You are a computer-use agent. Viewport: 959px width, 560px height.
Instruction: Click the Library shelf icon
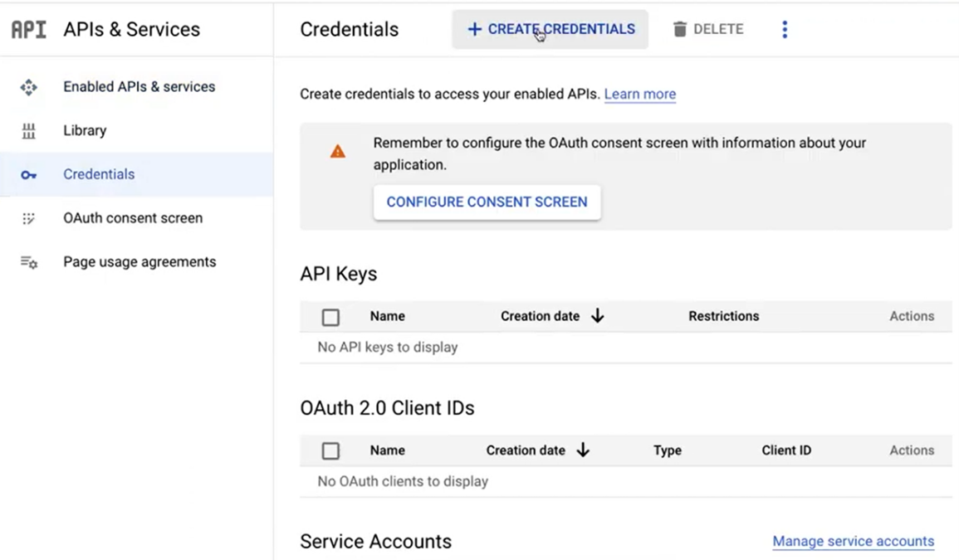point(29,131)
